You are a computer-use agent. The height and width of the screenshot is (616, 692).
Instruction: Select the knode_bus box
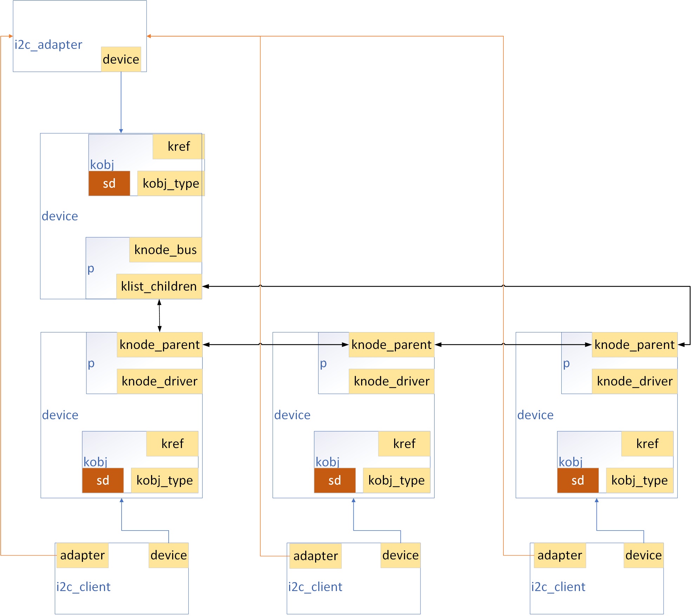click(165, 250)
